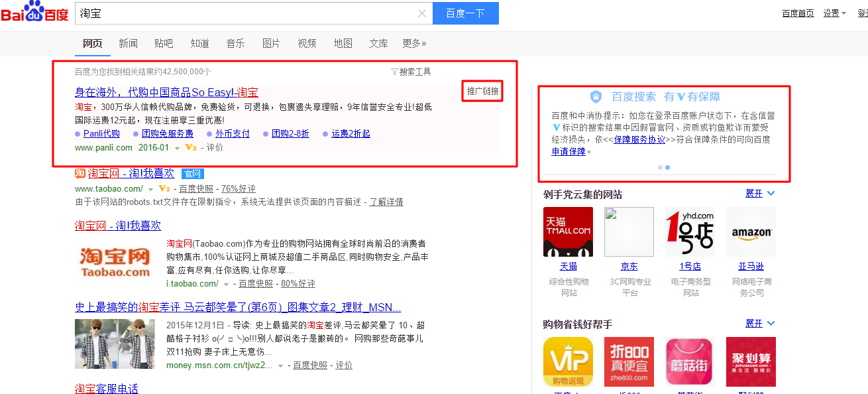Image resolution: width=868 pixels, height=394 pixels.
Task: Open 百度快照 for money.msn.com.cn result
Action: coord(310,365)
